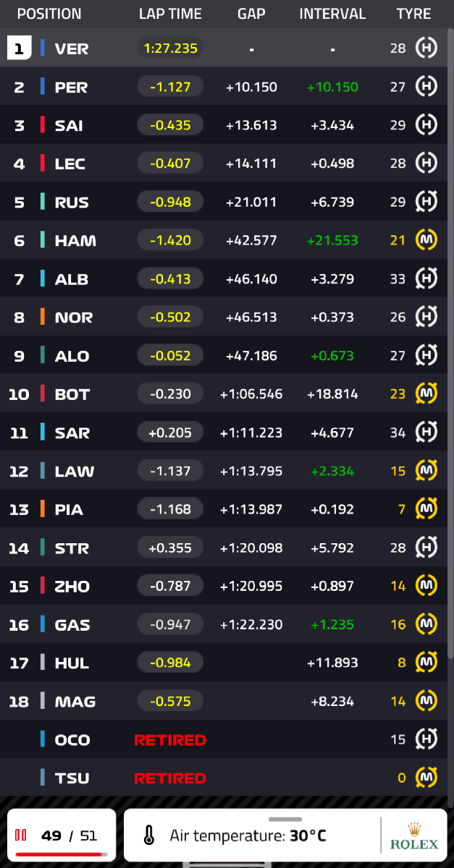The width and height of the screenshot is (454, 868).
Task: Click the red team color bar next to SAI
Action: (x=43, y=125)
